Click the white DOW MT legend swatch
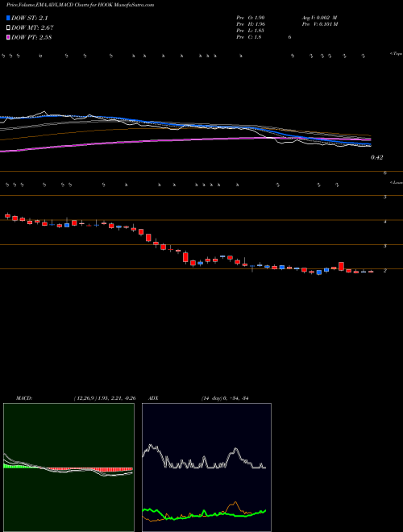 (8, 27)
